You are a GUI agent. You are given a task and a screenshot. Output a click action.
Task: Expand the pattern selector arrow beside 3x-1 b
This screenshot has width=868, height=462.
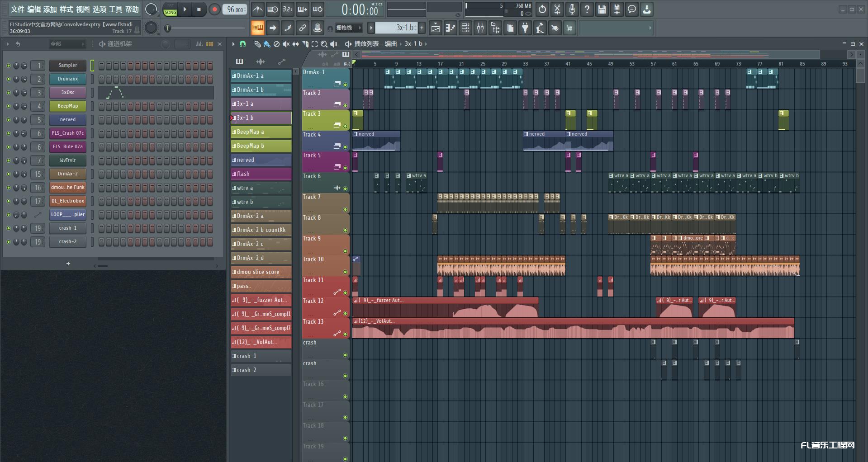pos(371,28)
